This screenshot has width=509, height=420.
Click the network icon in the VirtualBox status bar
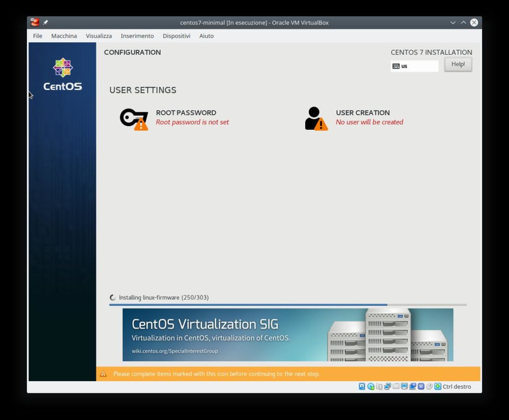387,386
